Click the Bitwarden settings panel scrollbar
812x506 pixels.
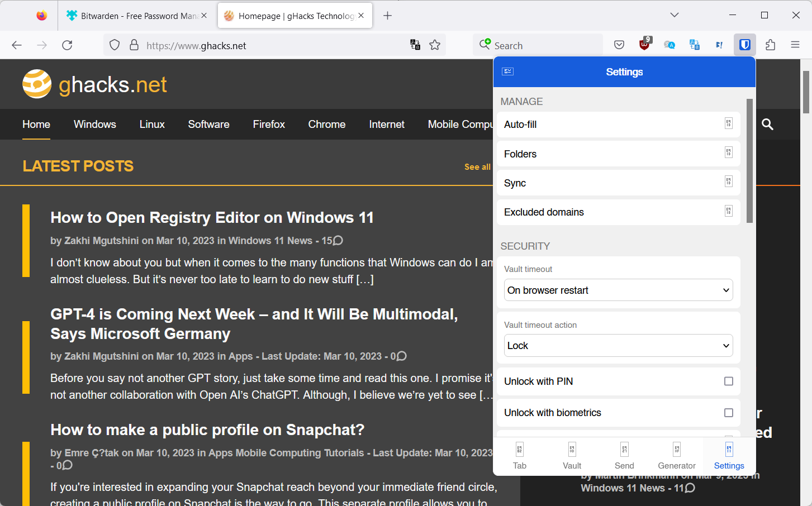pos(749,161)
